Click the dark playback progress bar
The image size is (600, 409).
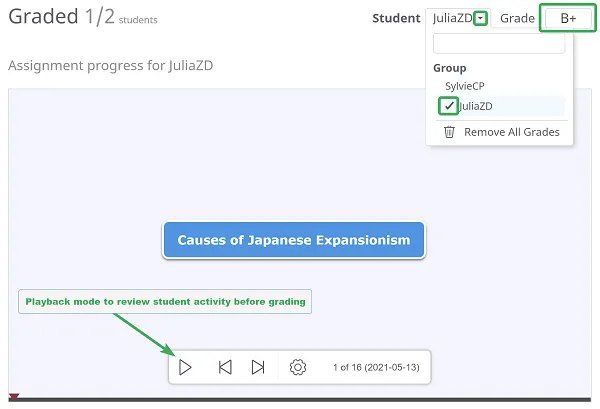(x=300, y=400)
